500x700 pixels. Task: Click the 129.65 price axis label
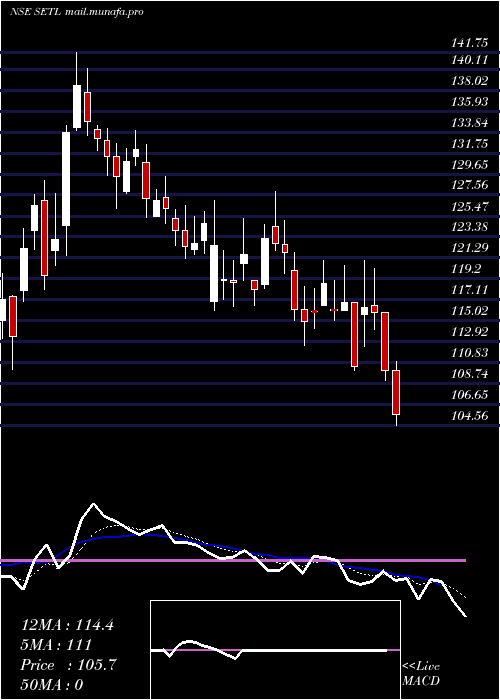[470, 165]
